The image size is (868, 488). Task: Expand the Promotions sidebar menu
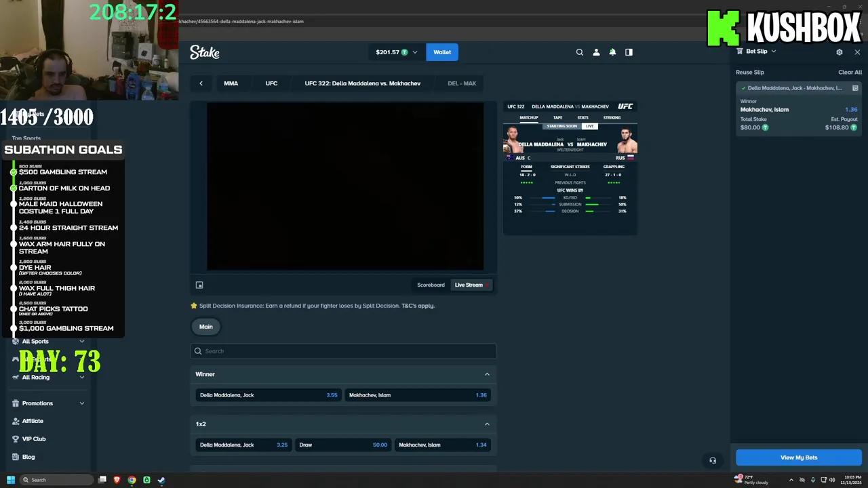(x=82, y=403)
